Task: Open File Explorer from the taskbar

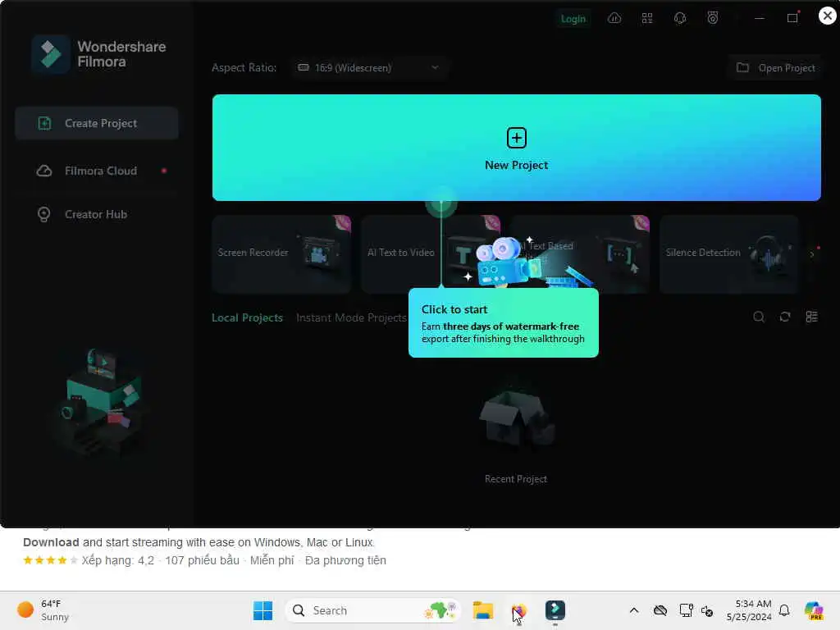Action: (x=482, y=610)
